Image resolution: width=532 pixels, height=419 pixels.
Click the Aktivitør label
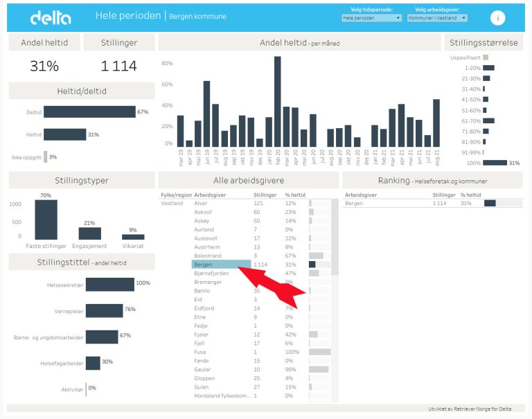coord(72,389)
